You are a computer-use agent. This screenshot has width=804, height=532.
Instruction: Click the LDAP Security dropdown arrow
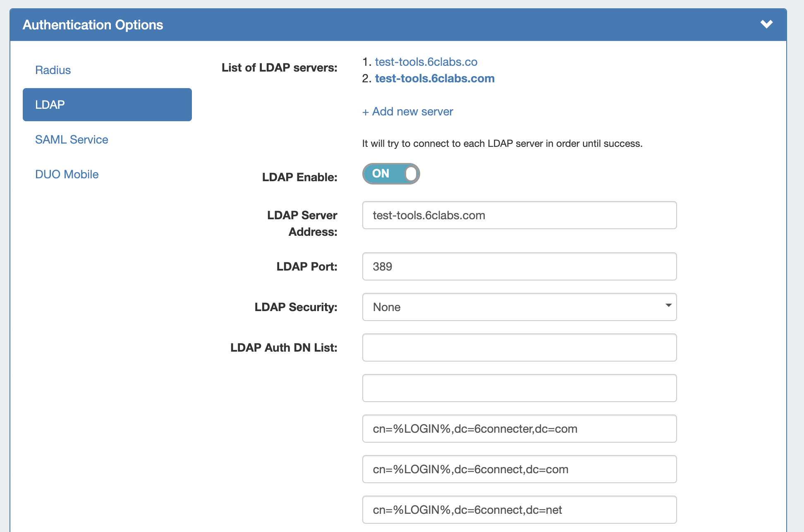(668, 305)
